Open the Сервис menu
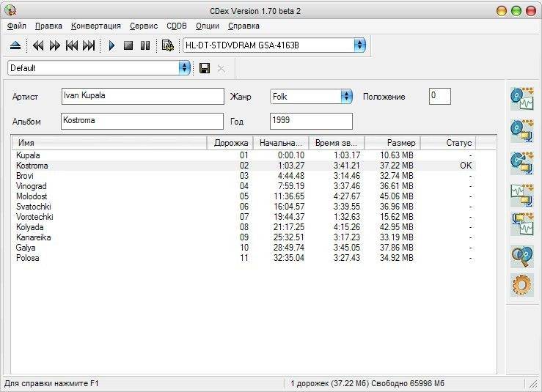This screenshot has height=392, width=542. pos(144,26)
